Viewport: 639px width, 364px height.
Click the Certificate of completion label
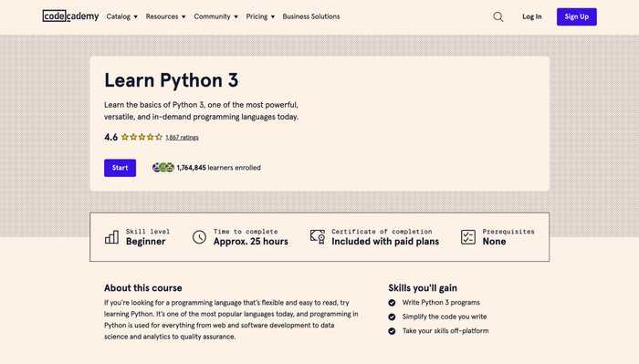[x=382, y=232]
